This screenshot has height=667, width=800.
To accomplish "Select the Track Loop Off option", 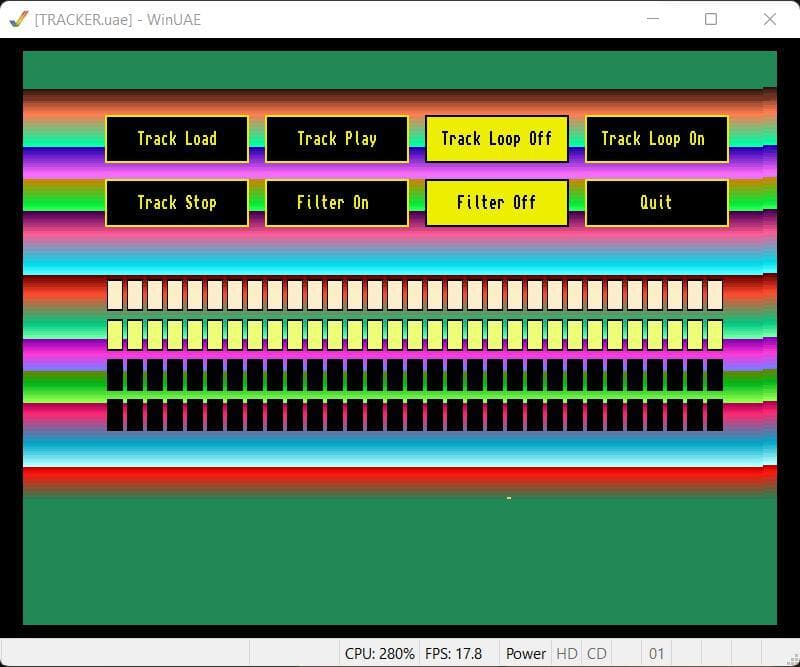I will [x=496, y=139].
